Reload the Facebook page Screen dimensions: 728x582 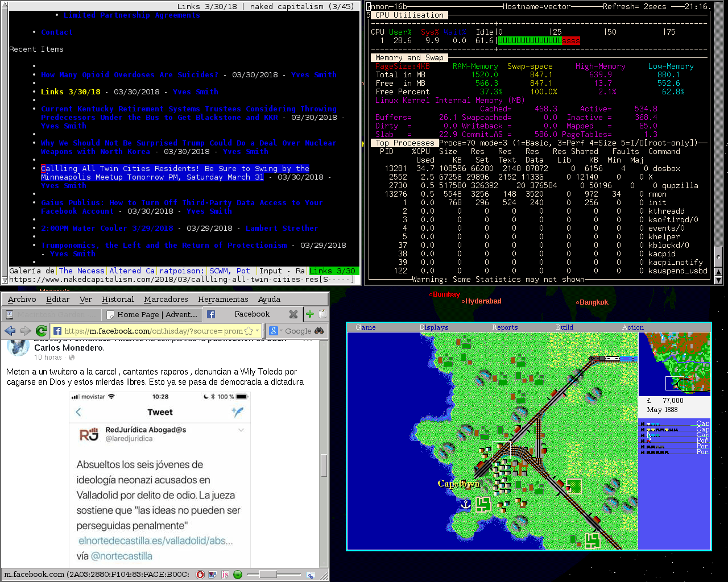42,331
